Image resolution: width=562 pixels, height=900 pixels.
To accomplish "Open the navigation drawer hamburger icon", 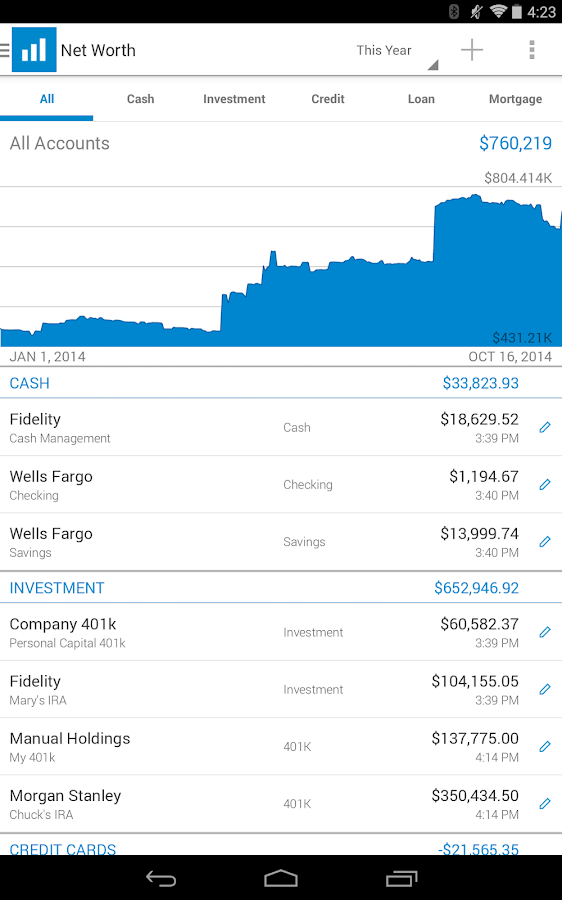I will [5, 50].
